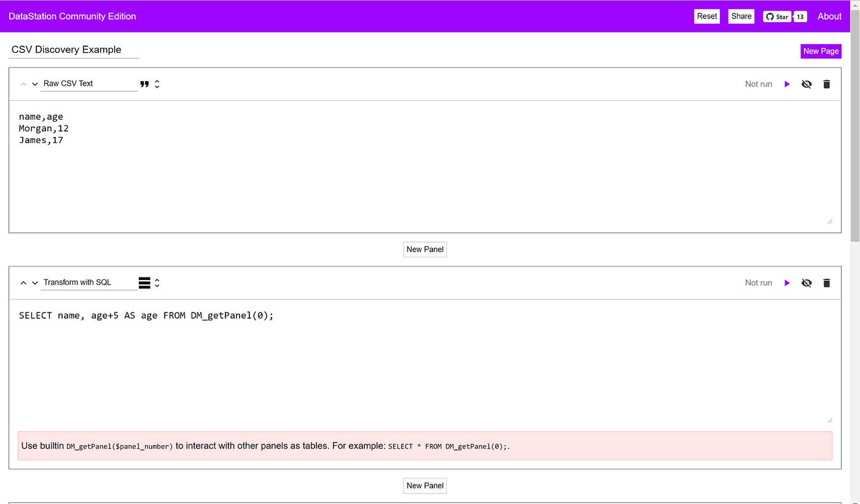Screen dimensions: 860x504
Task: Create a New Page
Action: click(821, 51)
